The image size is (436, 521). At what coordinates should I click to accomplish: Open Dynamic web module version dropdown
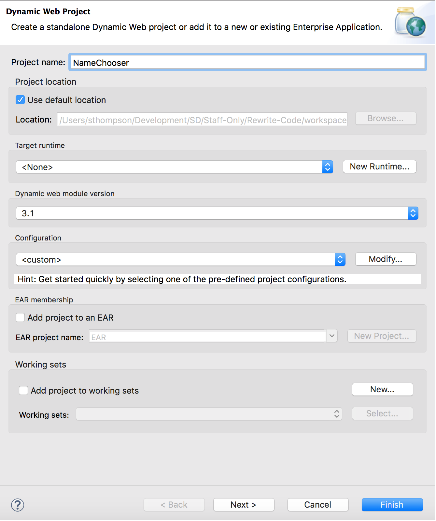(x=217, y=213)
